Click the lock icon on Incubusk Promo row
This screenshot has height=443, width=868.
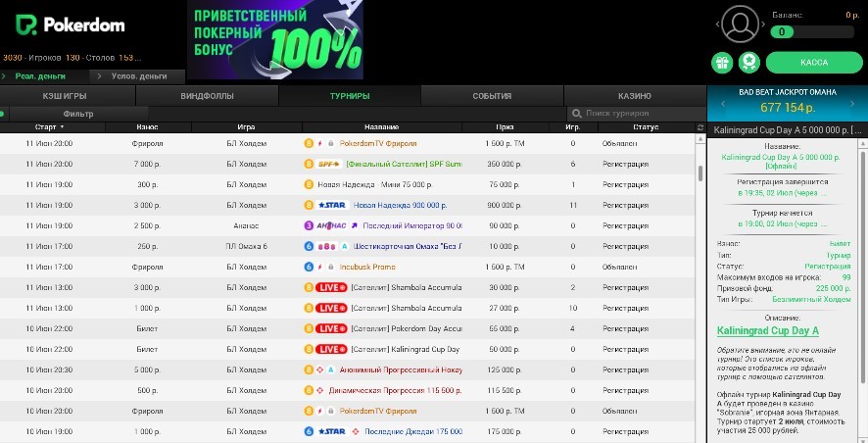coord(330,267)
